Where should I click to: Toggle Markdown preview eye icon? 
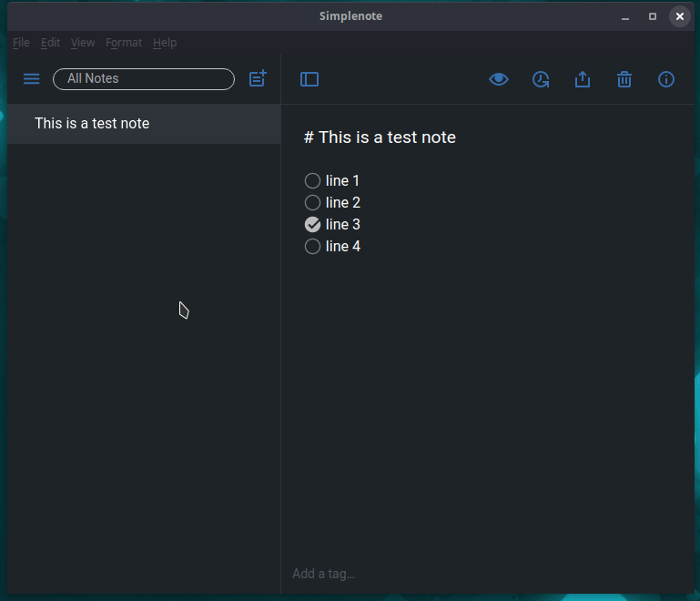click(x=499, y=79)
